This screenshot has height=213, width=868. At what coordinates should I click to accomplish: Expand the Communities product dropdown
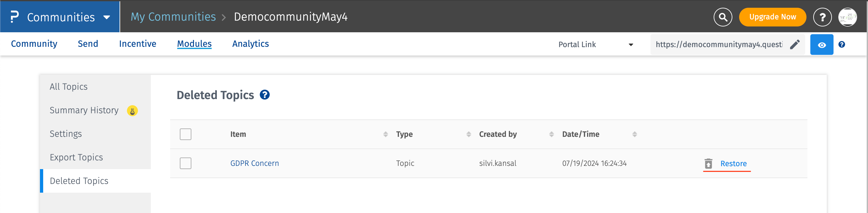106,17
